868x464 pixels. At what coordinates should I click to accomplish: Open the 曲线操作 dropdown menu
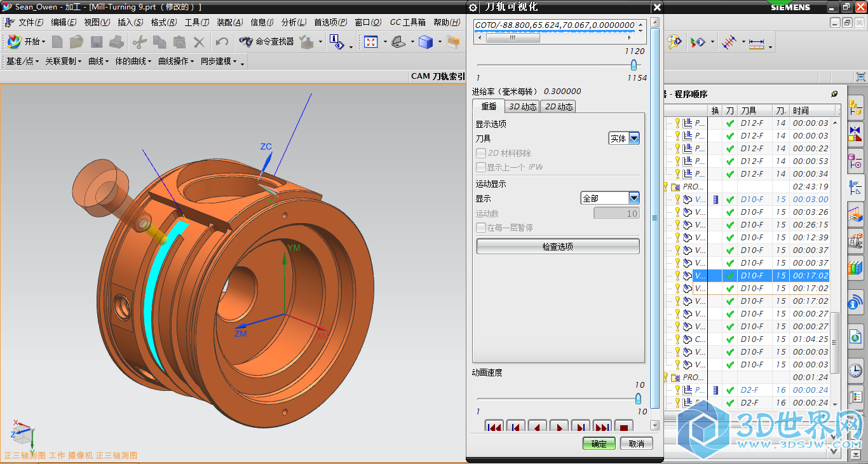pos(176,62)
